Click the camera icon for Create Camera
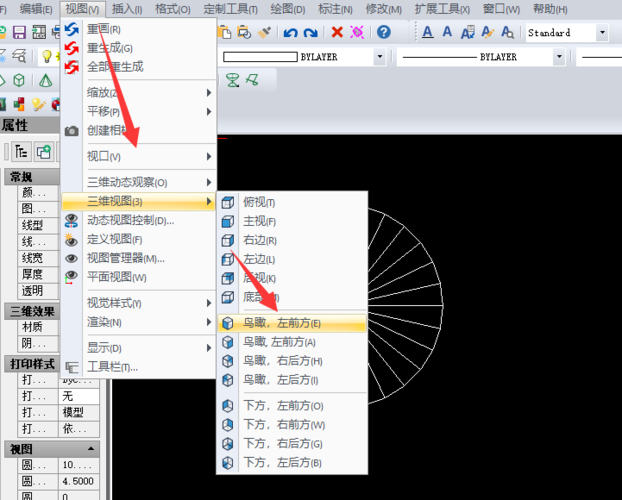The height and width of the screenshot is (500, 622). tap(71, 131)
